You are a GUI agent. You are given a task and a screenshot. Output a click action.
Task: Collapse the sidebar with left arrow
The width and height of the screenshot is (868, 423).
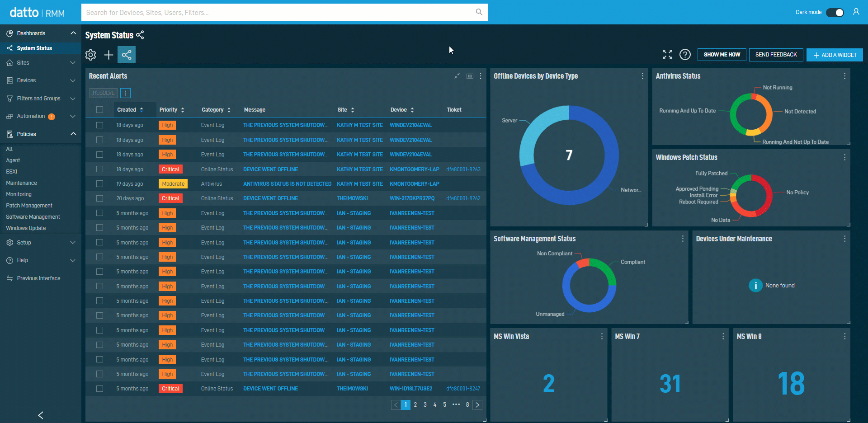tap(41, 415)
